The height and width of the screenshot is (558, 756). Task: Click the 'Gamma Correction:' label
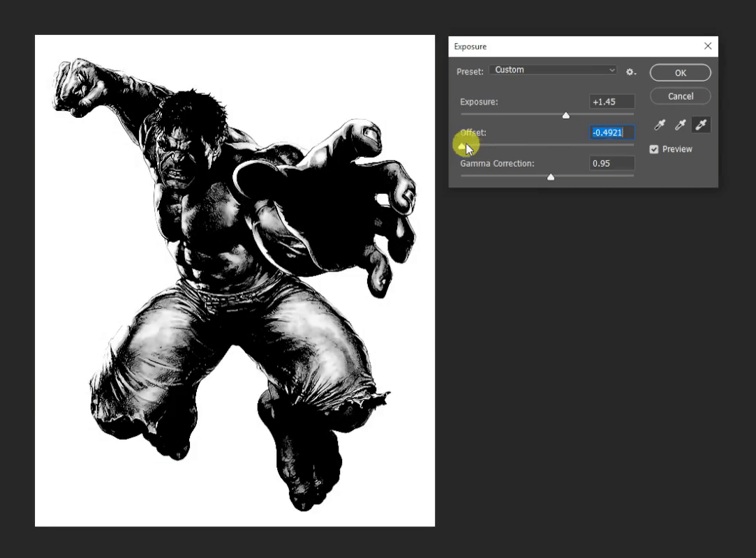[497, 163]
